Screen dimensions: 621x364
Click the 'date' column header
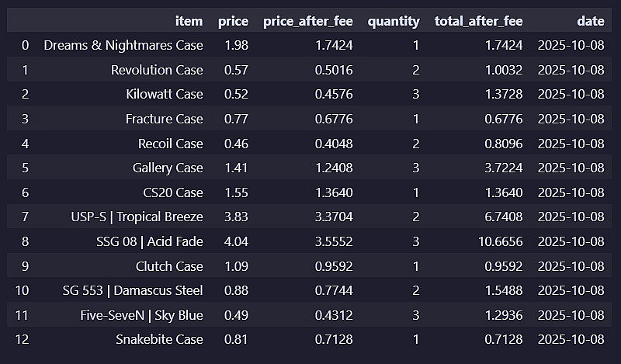click(591, 21)
